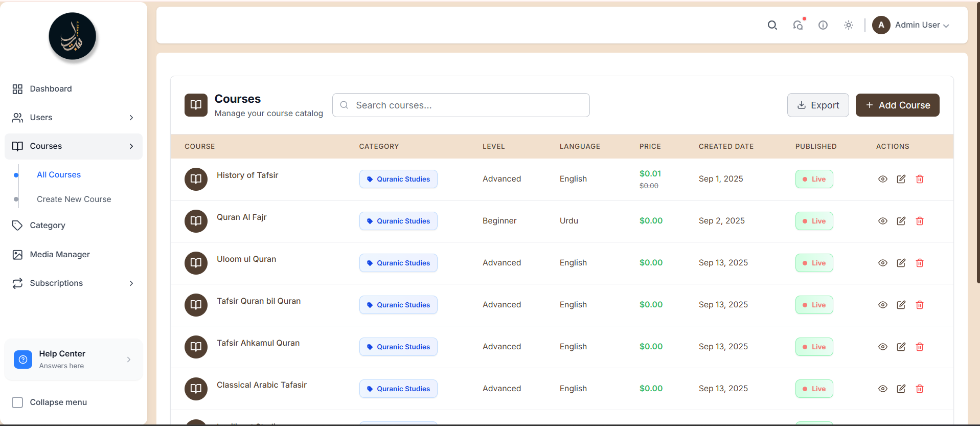Edit the Quran Al Fajr course
Viewport: 980px width, 426px height.
tap(901, 221)
